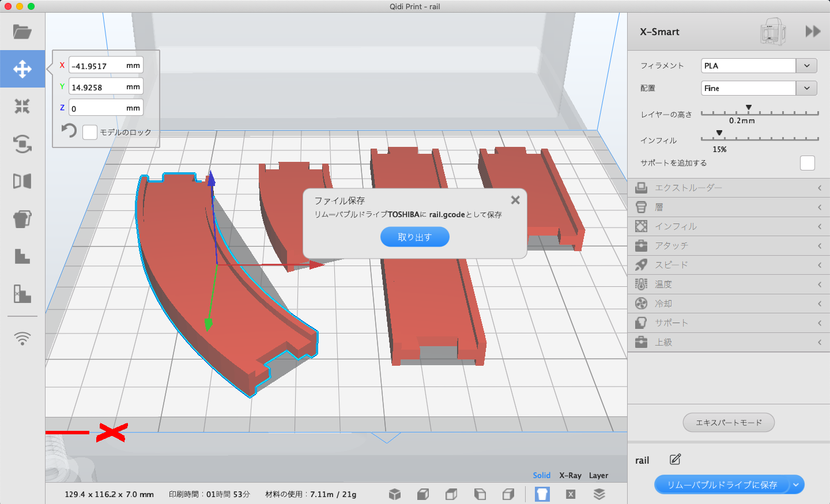Select the Move tool in the sidebar
Image resolution: width=830 pixels, height=504 pixels.
pyautogui.click(x=22, y=69)
